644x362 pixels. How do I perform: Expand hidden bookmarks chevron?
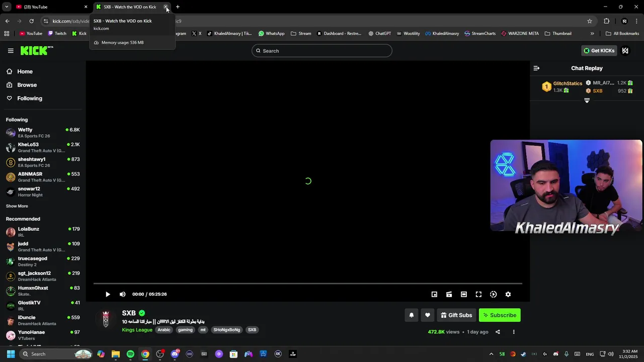(592, 34)
